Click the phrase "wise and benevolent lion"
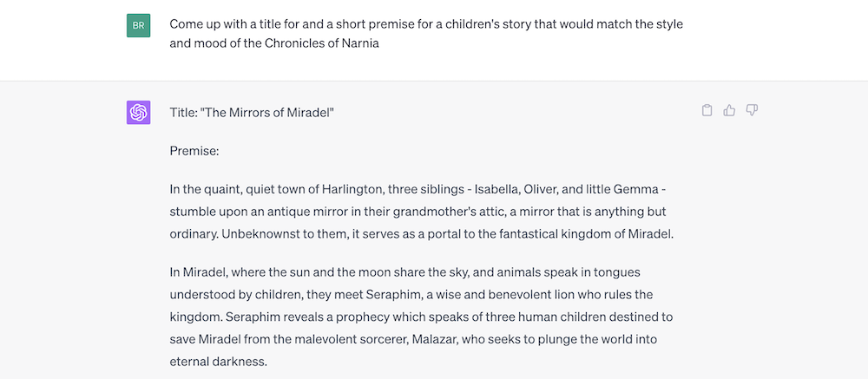 point(499,294)
